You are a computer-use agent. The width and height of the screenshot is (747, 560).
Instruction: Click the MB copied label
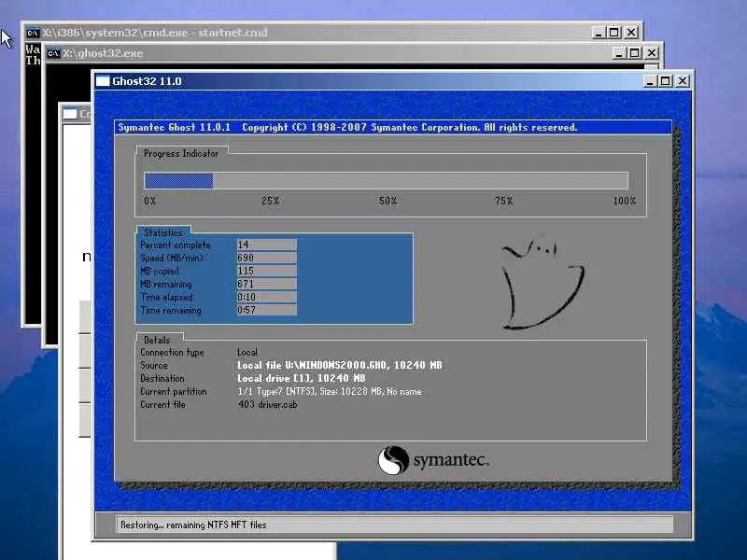[x=160, y=272]
